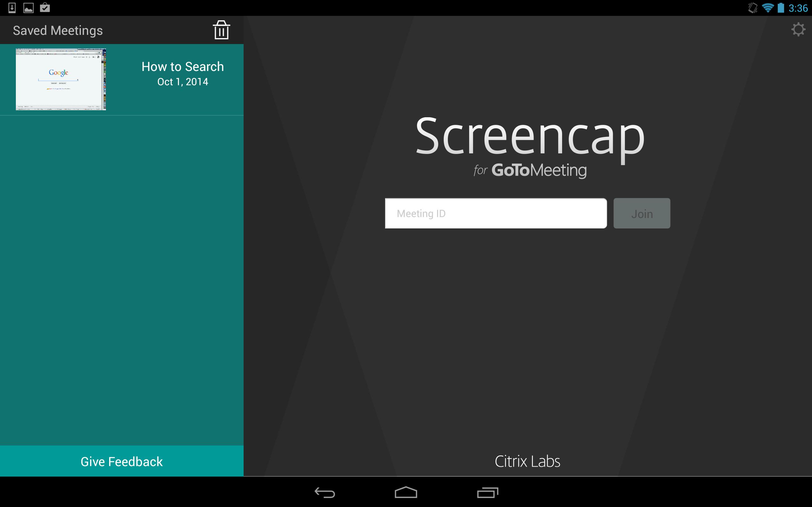The image size is (812, 507).
Task: Open the Screencap settings gear
Action: coord(799,29)
